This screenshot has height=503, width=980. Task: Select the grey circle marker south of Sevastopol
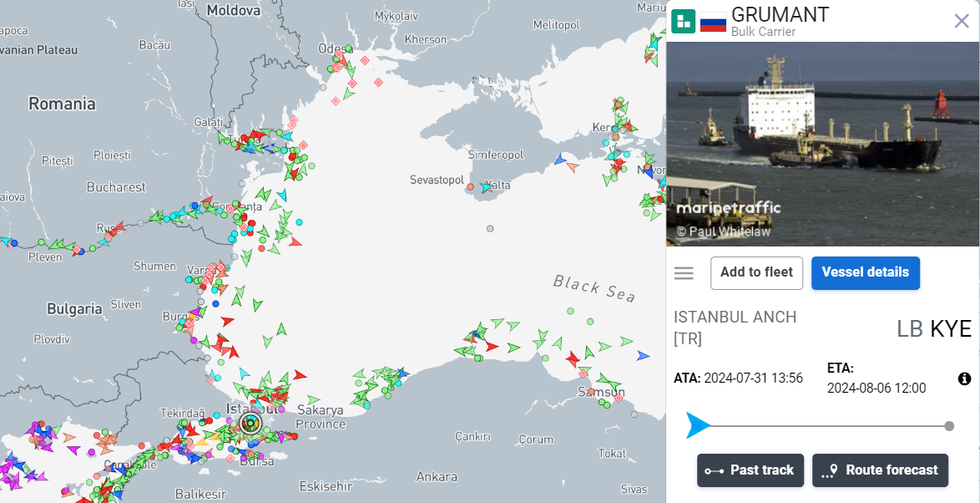[x=490, y=228]
